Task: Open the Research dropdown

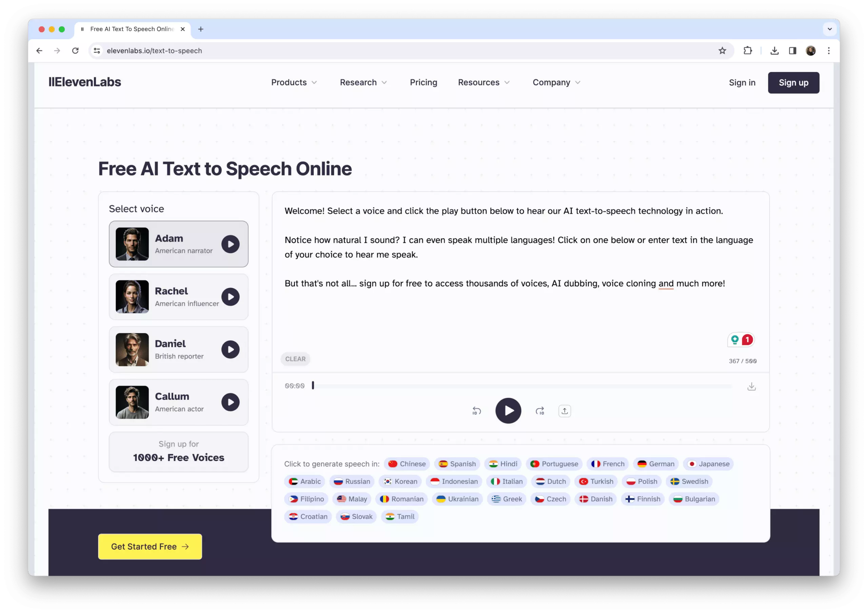Action: (x=363, y=82)
